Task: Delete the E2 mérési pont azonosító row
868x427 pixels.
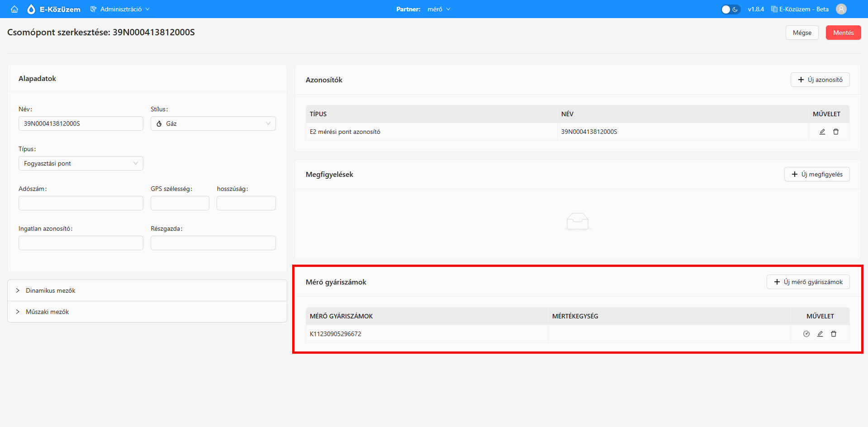Action: click(835, 132)
